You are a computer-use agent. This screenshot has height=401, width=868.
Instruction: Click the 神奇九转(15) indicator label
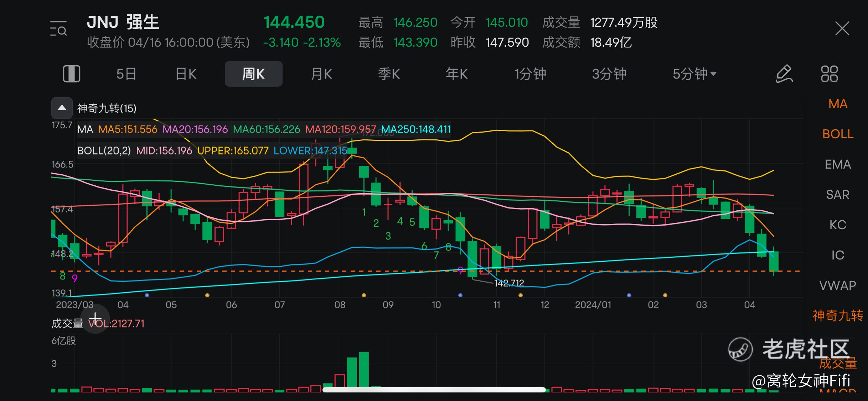point(107,108)
